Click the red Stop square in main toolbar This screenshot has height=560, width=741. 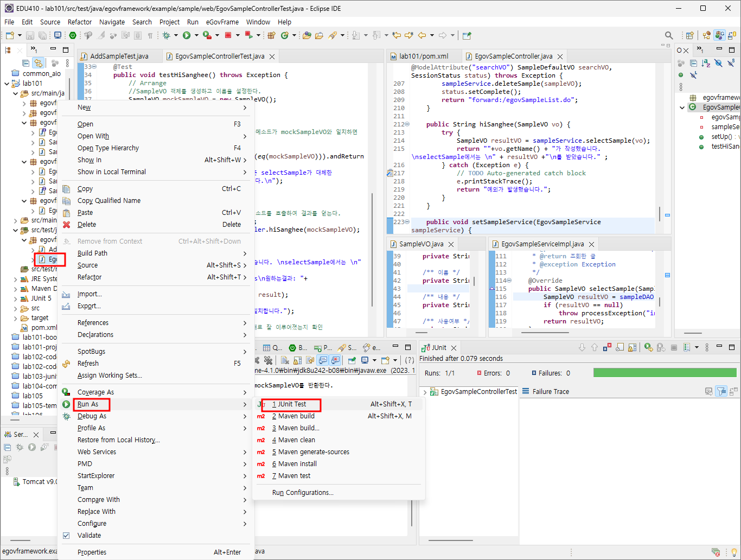pos(228,35)
